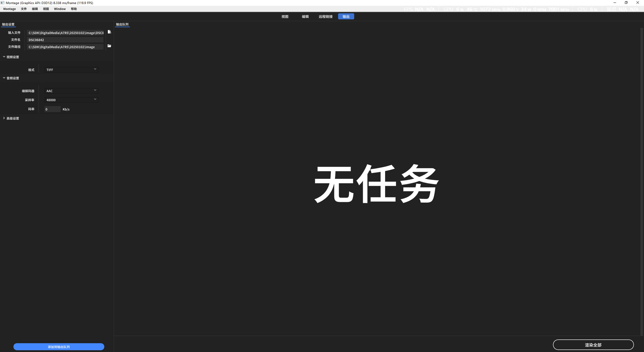This screenshot has height=352, width=644.
Task: Open the Window menu
Action: click(60, 9)
